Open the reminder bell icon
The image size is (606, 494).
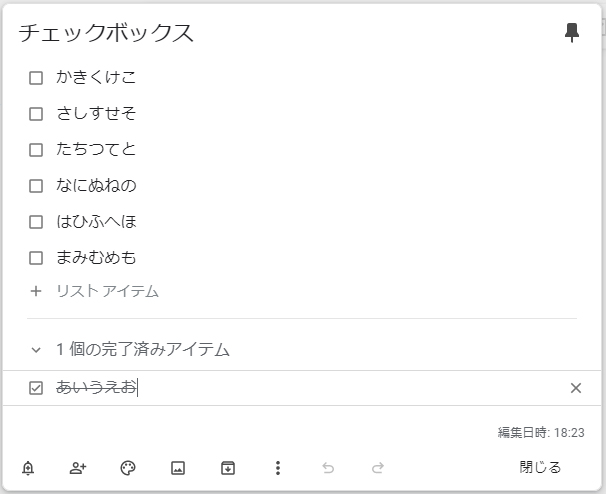pos(28,467)
